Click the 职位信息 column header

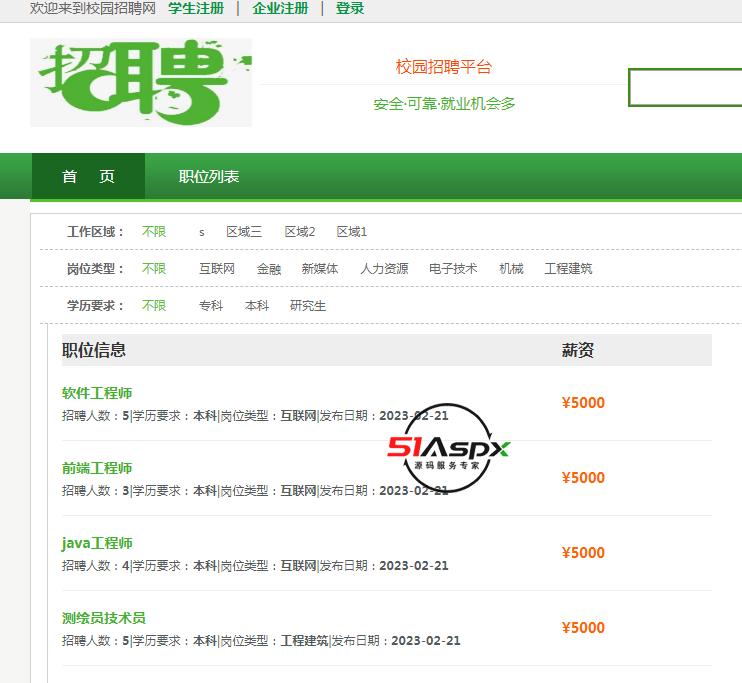click(94, 350)
